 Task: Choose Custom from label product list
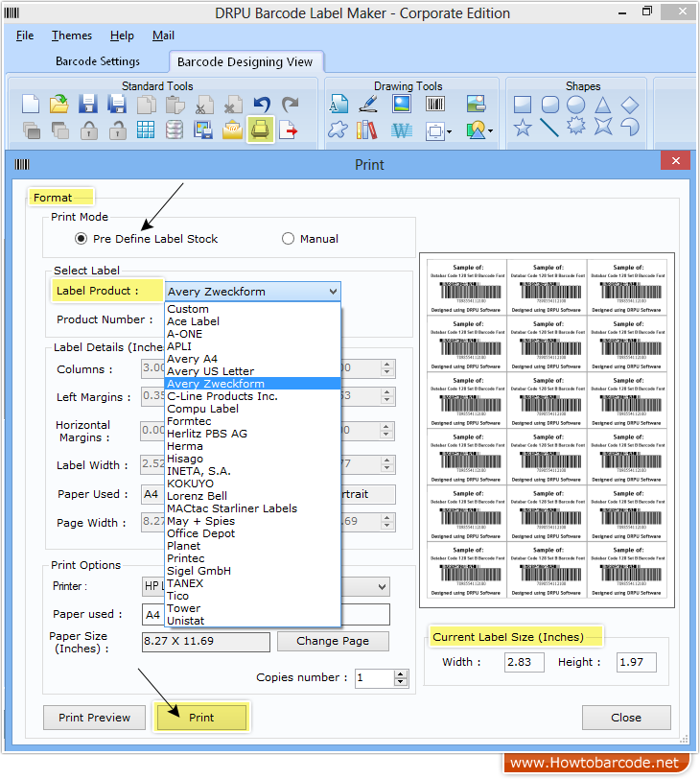tap(253, 309)
